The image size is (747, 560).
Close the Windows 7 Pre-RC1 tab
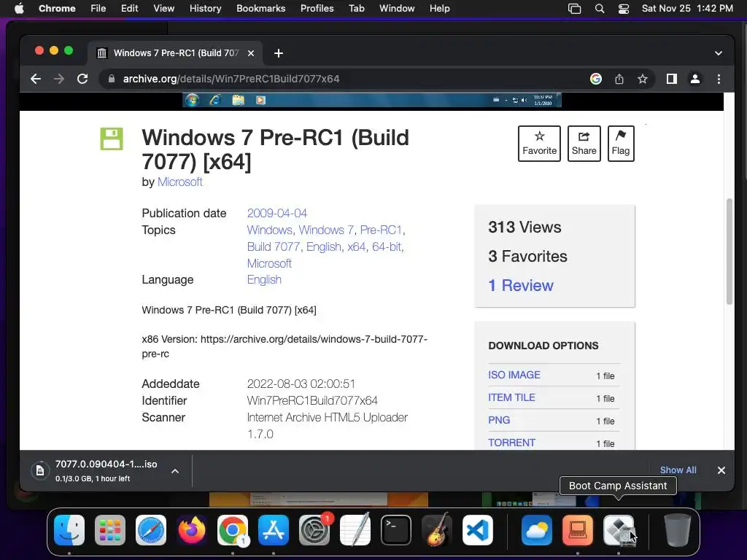pyautogui.click(x=251, y=53)
